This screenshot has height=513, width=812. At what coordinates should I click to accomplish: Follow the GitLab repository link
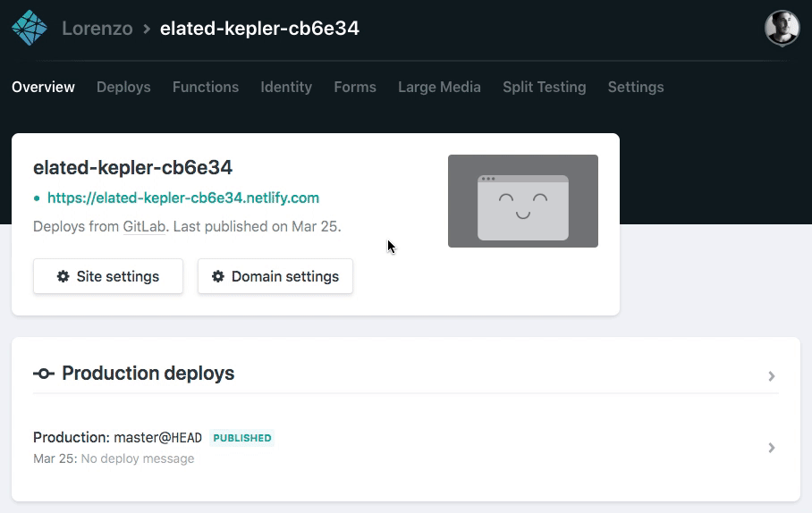[144, 227]
